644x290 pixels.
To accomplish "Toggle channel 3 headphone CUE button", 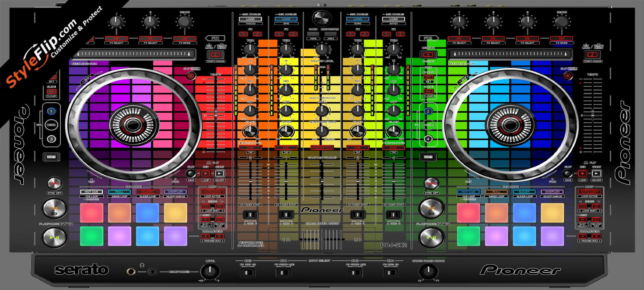I will coord(250,148).
